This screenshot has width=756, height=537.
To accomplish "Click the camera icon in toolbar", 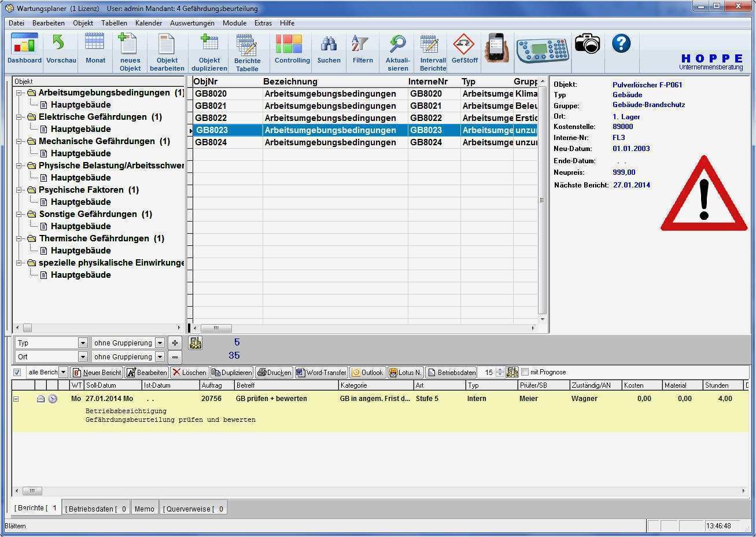I will (587, 44).
